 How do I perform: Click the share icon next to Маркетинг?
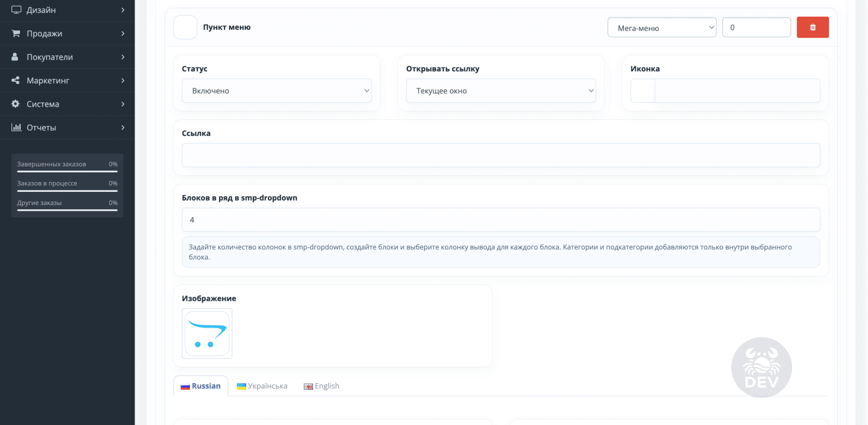15,80
